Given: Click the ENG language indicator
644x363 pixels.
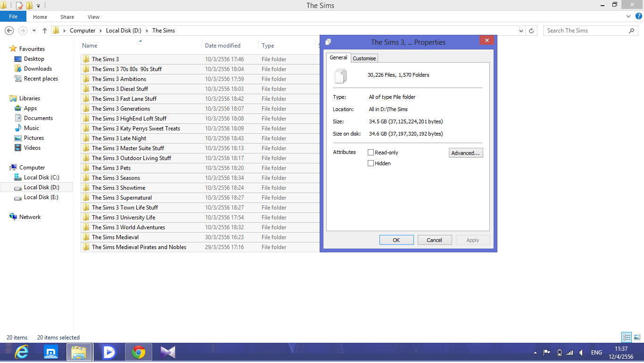Looking at the screenshot, I should click(596, 353).
